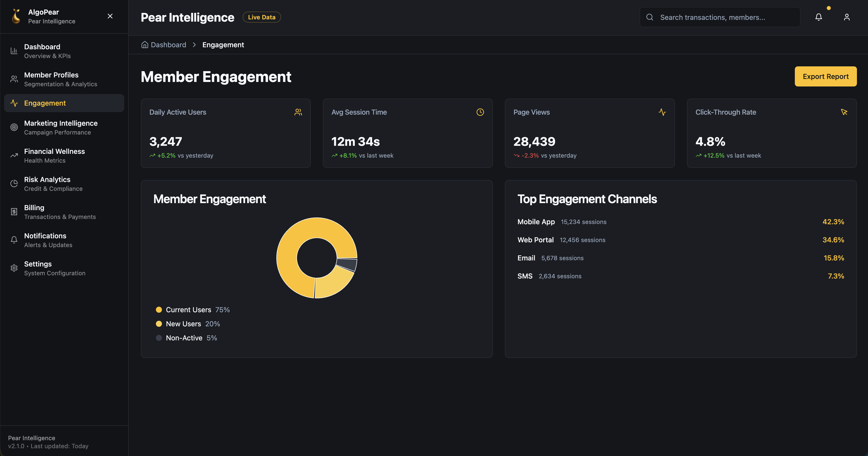Screen dimensions: 868x456
Task: Click the chevron separator in the breadcrumb
Action: point(194,44)
